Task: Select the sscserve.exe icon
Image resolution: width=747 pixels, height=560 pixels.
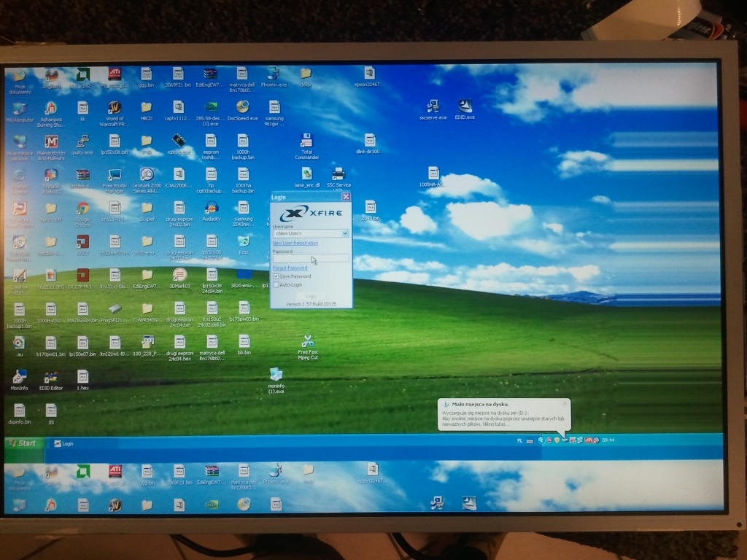Action: click(x=433, y=110)
